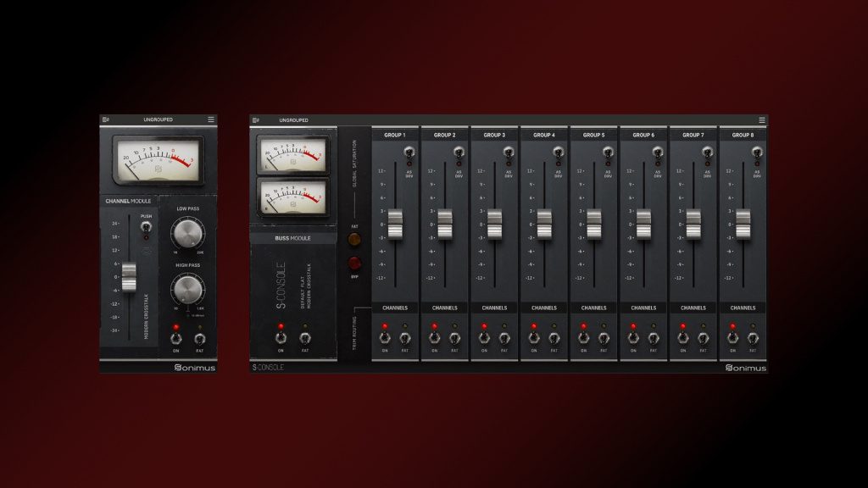
Task: Toggle the FAT switch of Group 7
Action: click(x=704, y=337)
